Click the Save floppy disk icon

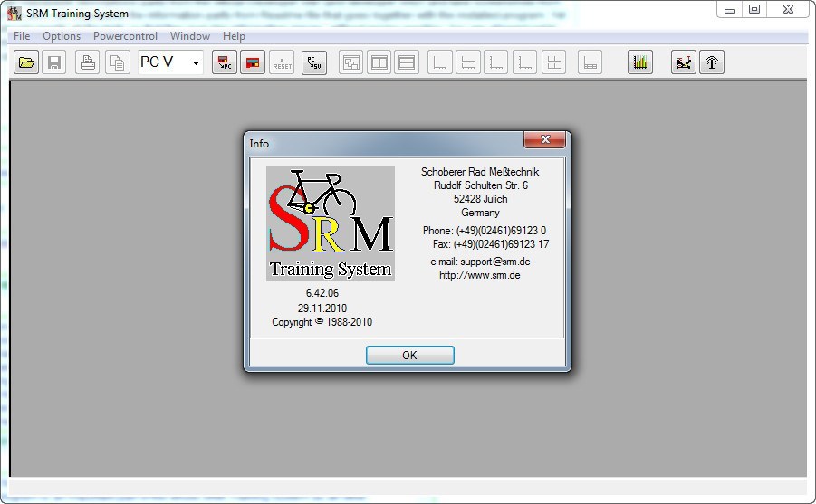pos(54,63)
